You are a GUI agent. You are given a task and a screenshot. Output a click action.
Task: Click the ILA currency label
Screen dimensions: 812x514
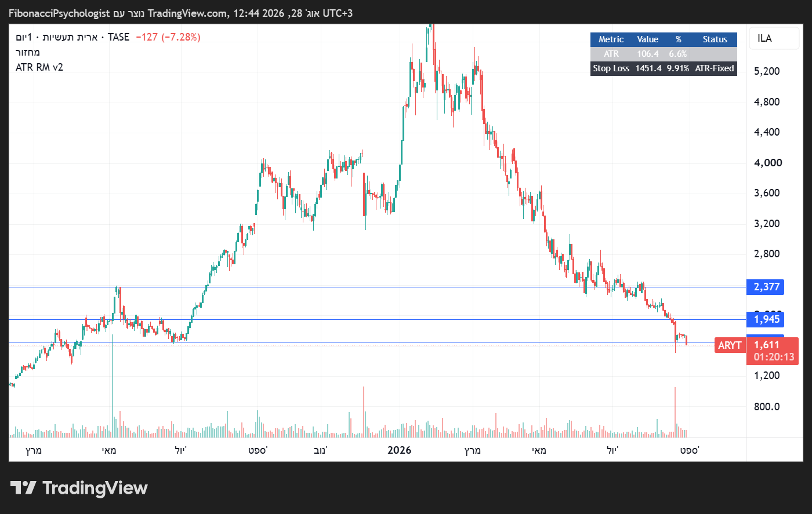pos(764,38)
